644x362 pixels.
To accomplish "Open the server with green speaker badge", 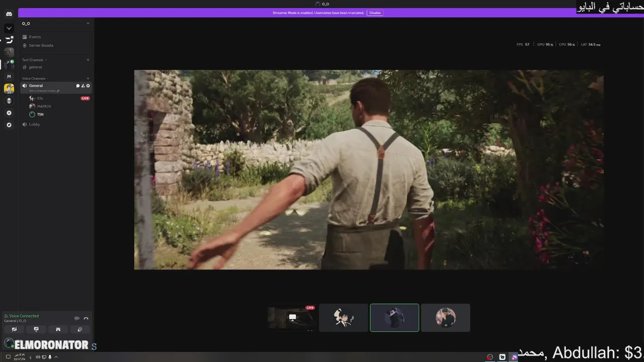I will (9, 64).
